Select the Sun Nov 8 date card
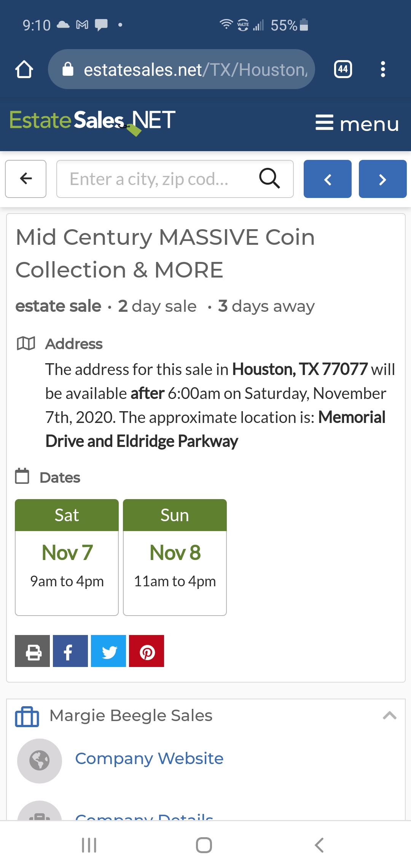This screenshot has width=411, height=868. (x=175, y=557)
